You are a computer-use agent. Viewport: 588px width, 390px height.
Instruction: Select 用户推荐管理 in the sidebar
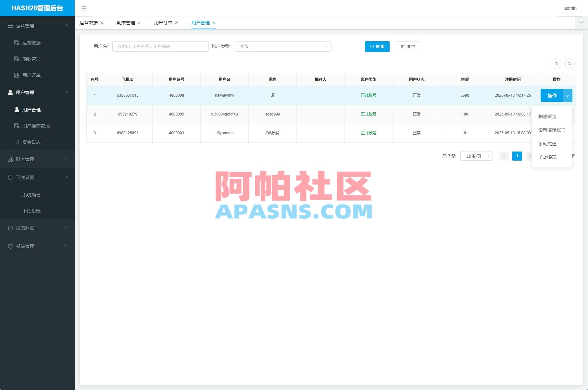click(x=36, y=126)
